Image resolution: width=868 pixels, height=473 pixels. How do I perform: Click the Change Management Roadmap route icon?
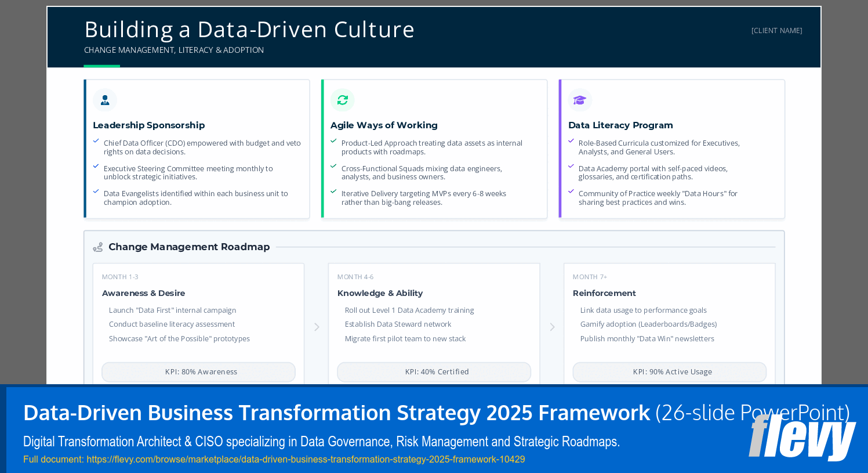coord(98,247)
